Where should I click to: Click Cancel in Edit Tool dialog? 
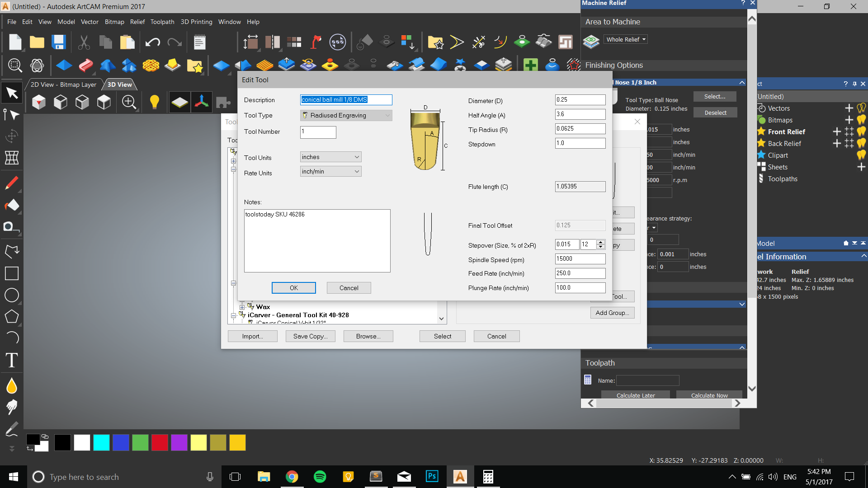point(349,288)
